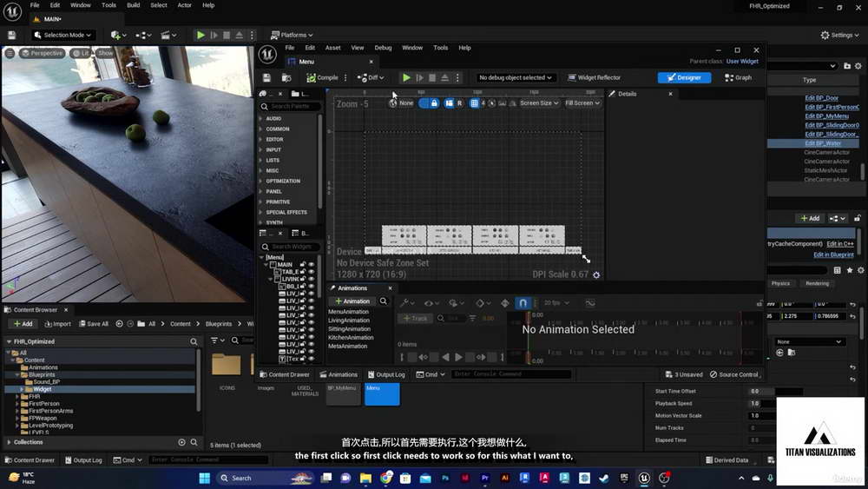
Task: Select MetaAnimation in animations list
Action: pos(348,346)
